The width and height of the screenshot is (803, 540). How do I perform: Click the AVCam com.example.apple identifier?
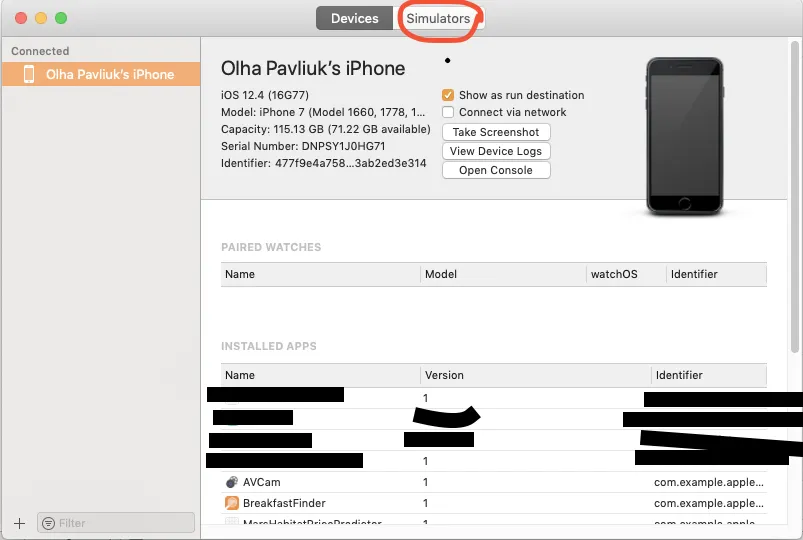(x=709, y=482)
